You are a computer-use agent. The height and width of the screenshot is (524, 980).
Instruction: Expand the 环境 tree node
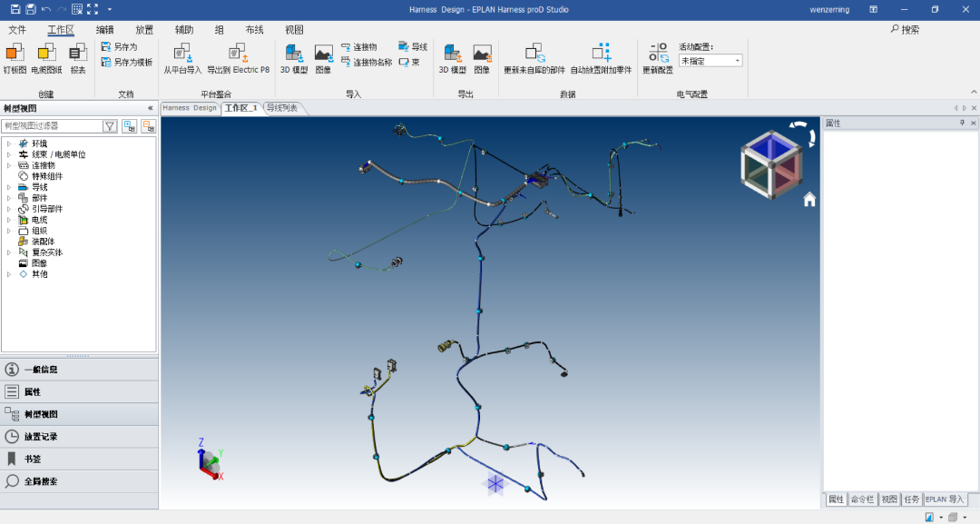coord(9,143)
